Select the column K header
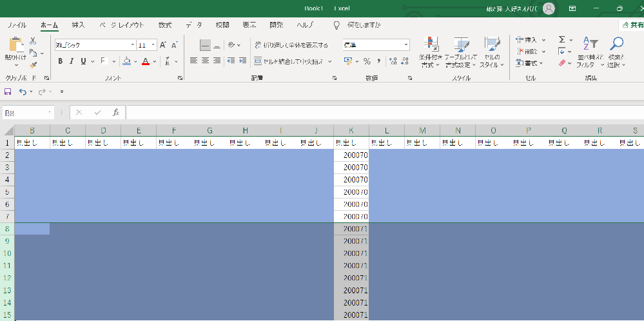 pyautogui.click(x=351, y=131)
